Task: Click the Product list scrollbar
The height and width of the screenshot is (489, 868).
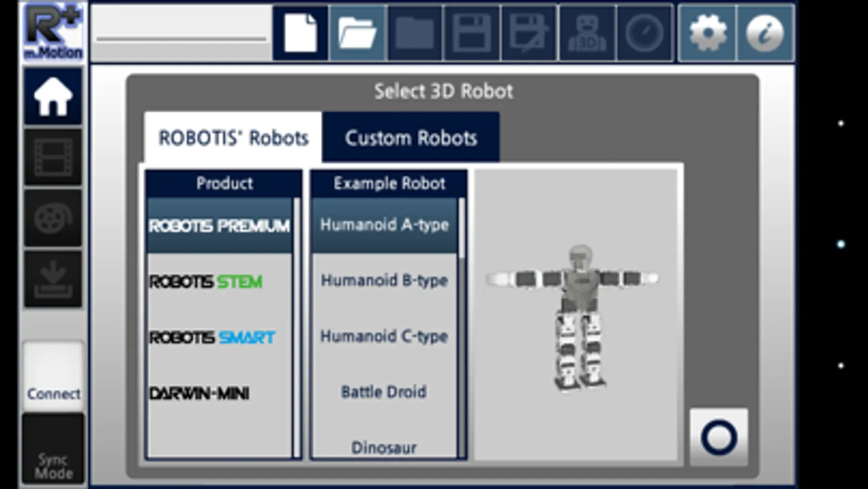Action: click(296, 328)
